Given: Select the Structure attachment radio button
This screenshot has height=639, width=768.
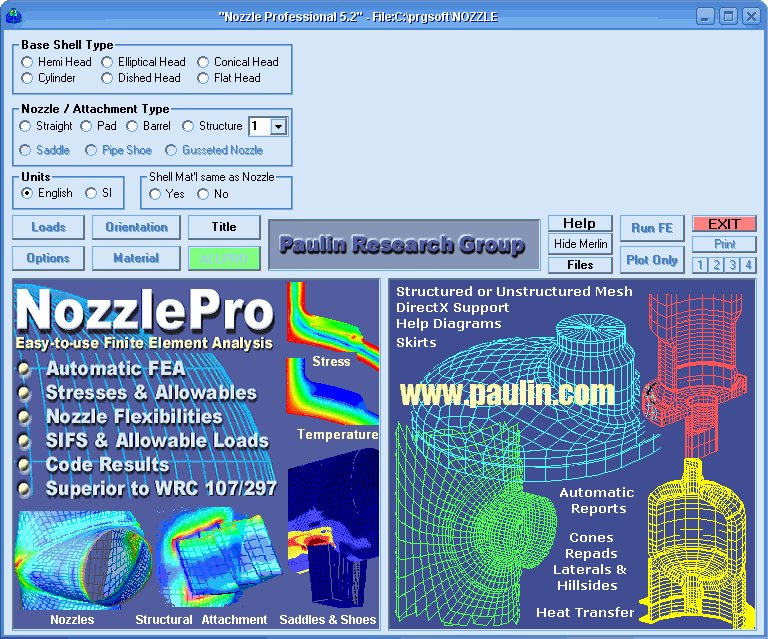Looking at the screenshot, I should coord(188,126).
